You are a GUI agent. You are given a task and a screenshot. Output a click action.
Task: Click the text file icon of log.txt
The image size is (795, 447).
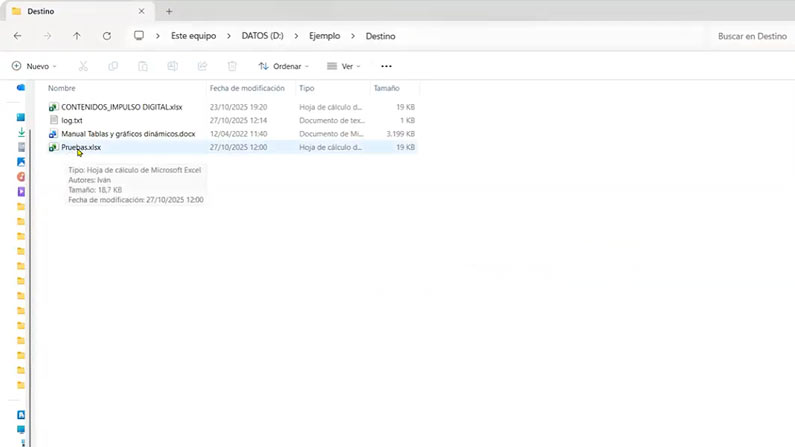coord(54,120)
